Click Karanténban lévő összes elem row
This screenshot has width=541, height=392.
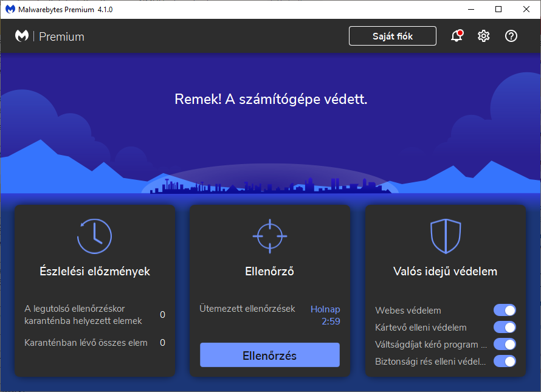click(95, 343)
